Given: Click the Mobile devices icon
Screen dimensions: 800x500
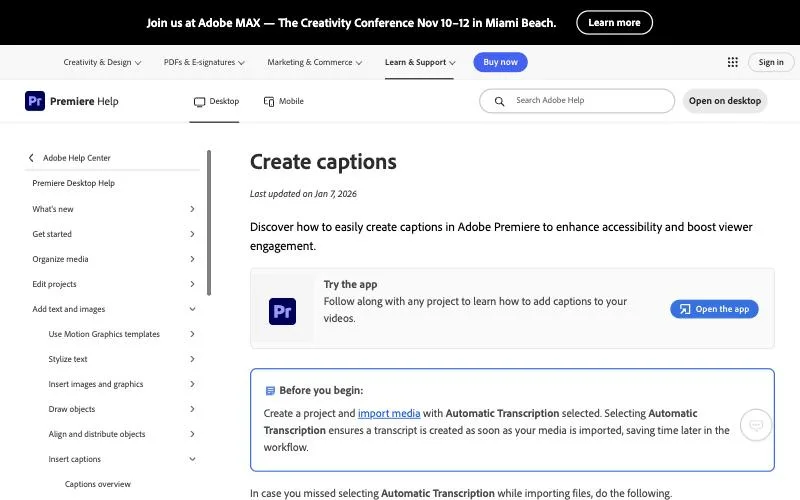Looking at the screenshot, I should [x=269, y=102].
